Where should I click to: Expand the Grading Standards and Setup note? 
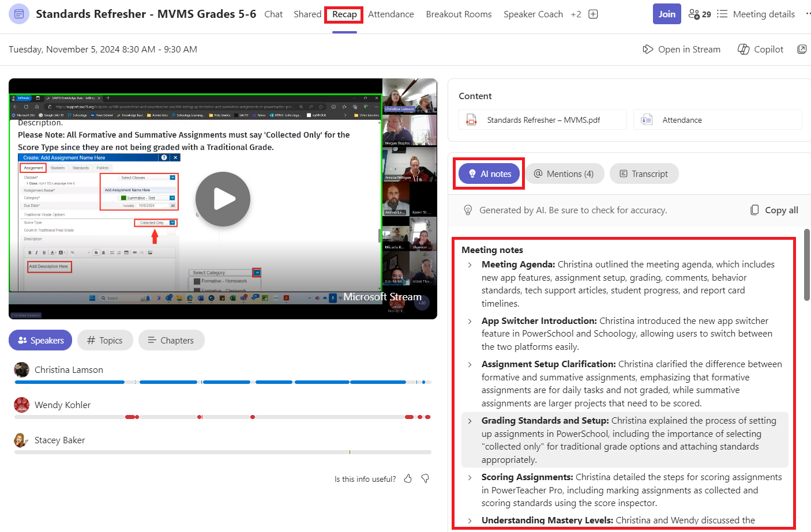pyautogui.click(x=470, y=421)
